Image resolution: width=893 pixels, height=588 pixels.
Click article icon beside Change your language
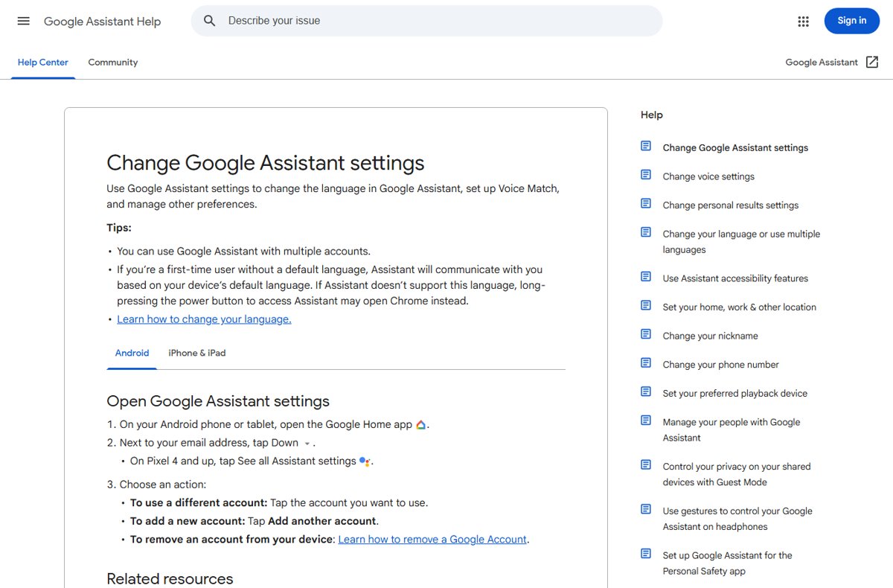(646, 232)
